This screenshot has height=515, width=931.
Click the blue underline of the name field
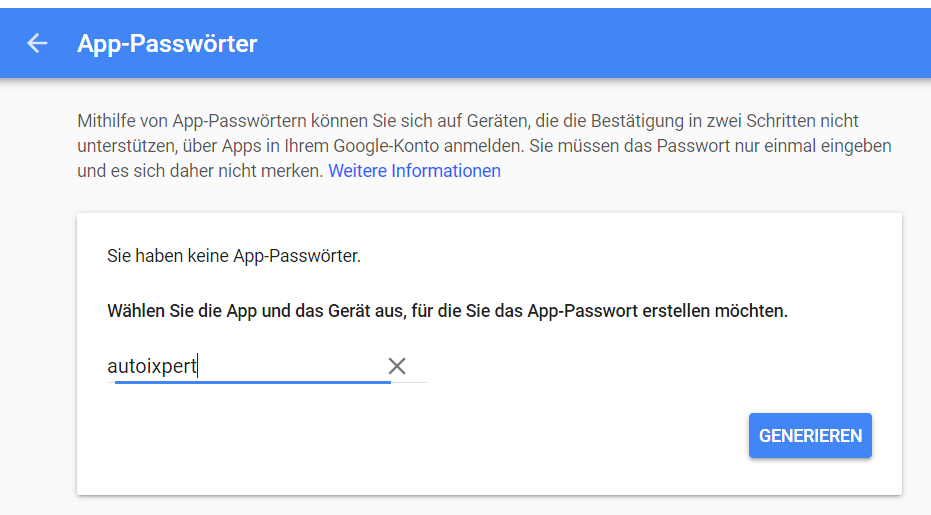coord(252,383)
